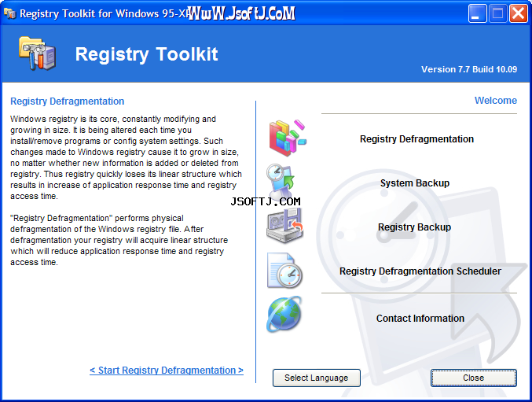Click the Registry Backup floppy drive icon

tap(284, 226)
